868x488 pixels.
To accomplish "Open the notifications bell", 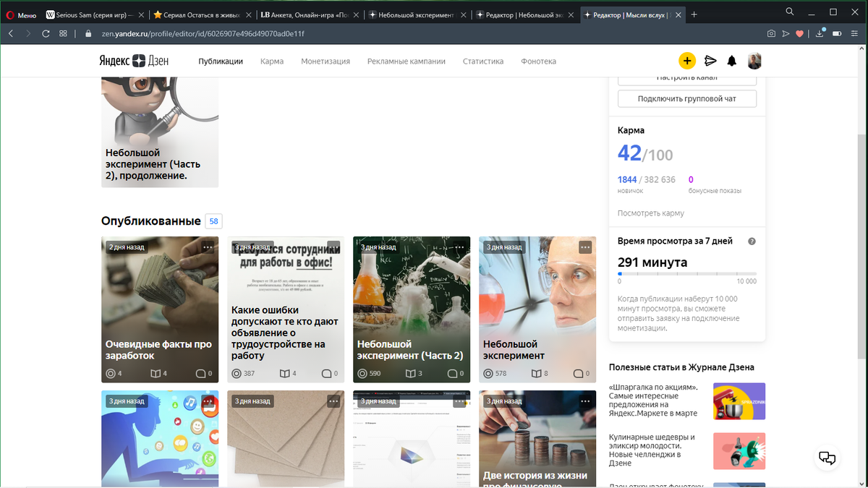I will [x=732, y=61].
